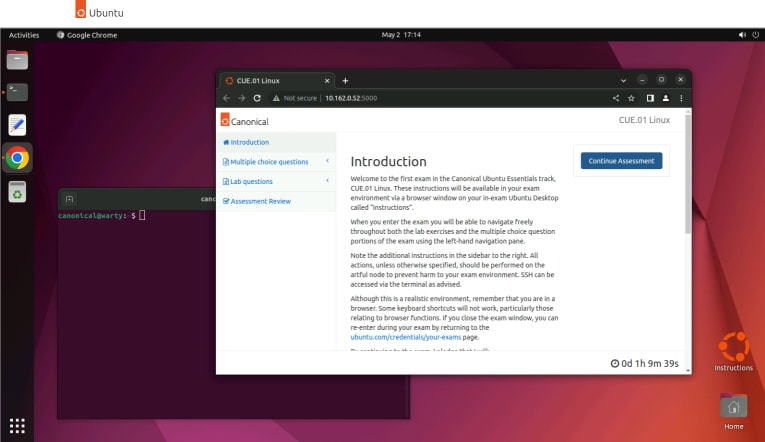Click the CUE.01 Linux header text
Viewport: 765px width, 442px height.
644,120
